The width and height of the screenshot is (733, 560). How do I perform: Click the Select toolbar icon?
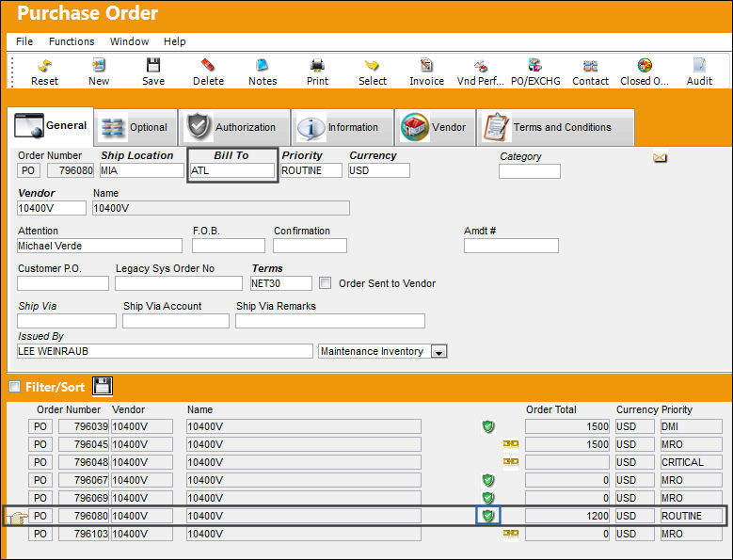click(x=372, y=66)
